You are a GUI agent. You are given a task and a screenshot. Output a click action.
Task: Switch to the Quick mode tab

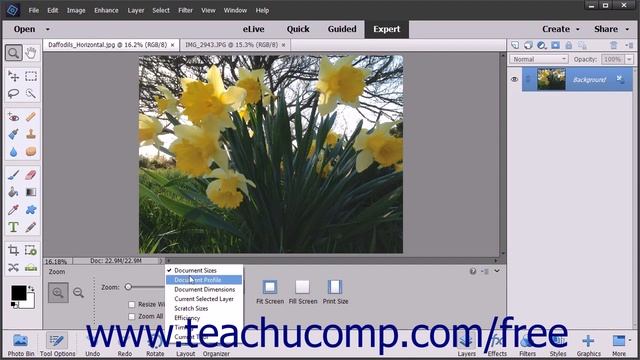(298, 29)
